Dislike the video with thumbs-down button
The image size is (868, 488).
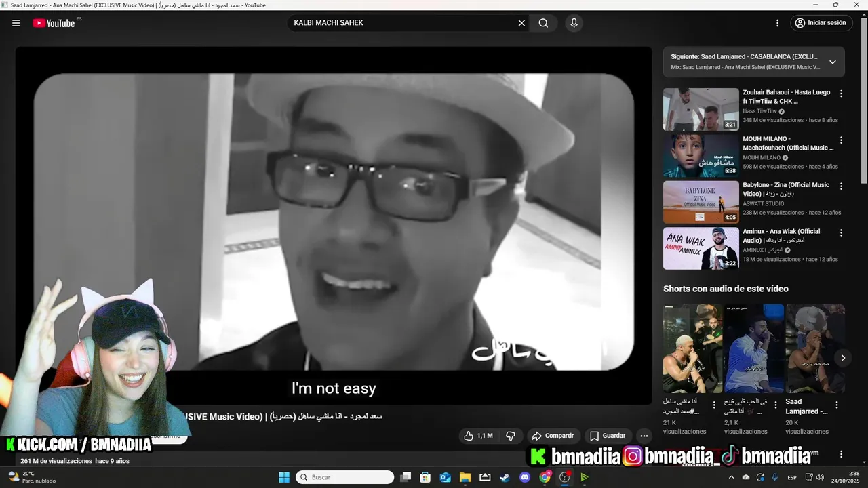511,436
